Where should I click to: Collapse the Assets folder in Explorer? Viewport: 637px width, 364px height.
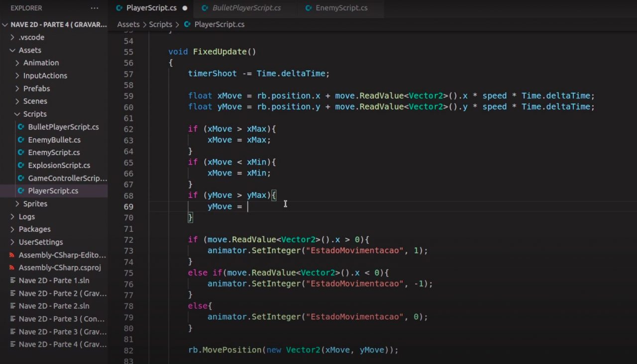click(12, 50)
